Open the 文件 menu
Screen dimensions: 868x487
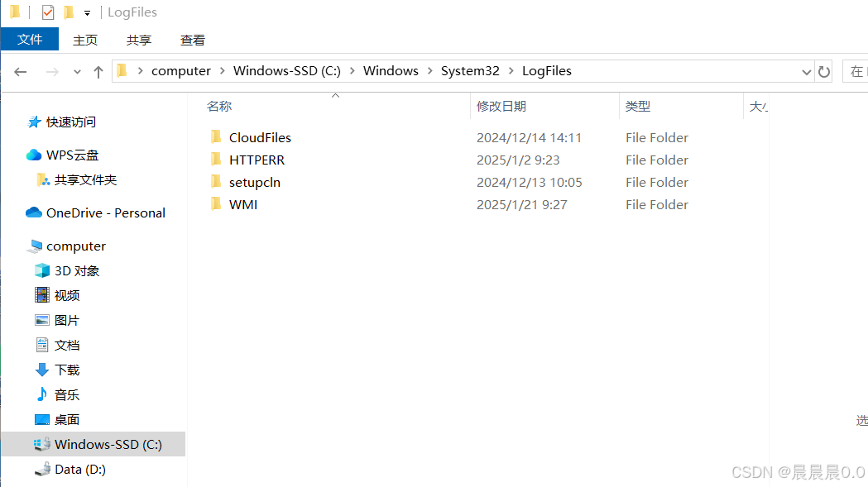tap(30, 40)
